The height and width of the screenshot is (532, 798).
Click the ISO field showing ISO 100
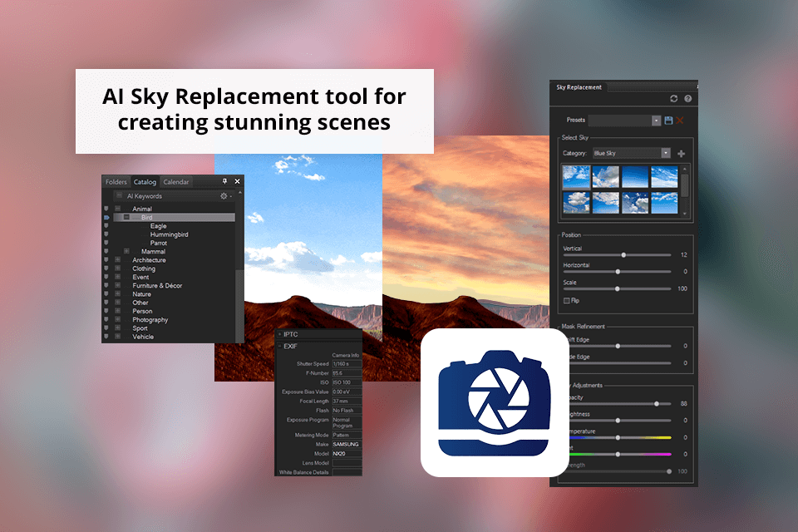pyautogui.click(x=347, y=382)
